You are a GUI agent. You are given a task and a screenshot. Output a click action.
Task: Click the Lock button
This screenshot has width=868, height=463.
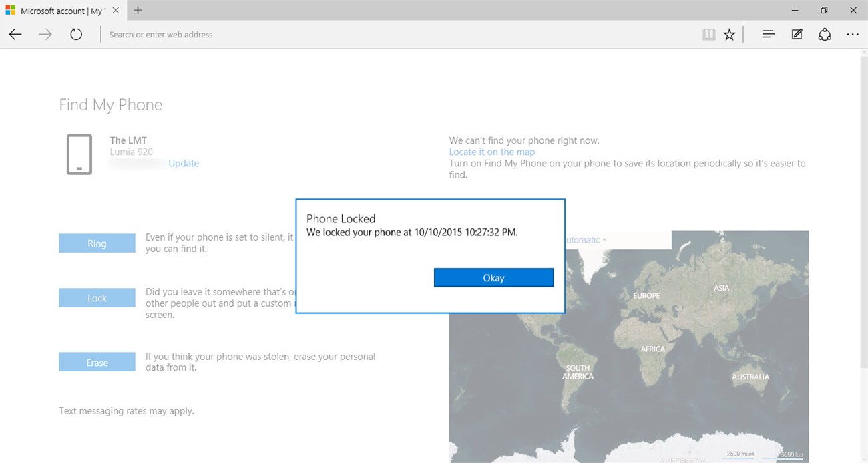pos(97,298)
